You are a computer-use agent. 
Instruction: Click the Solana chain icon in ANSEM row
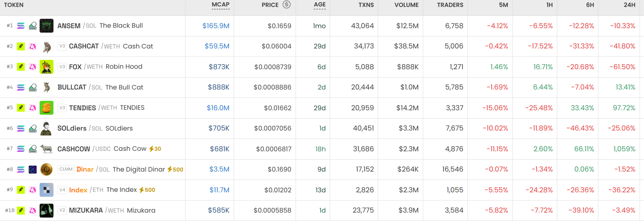[x=21, y=26]
